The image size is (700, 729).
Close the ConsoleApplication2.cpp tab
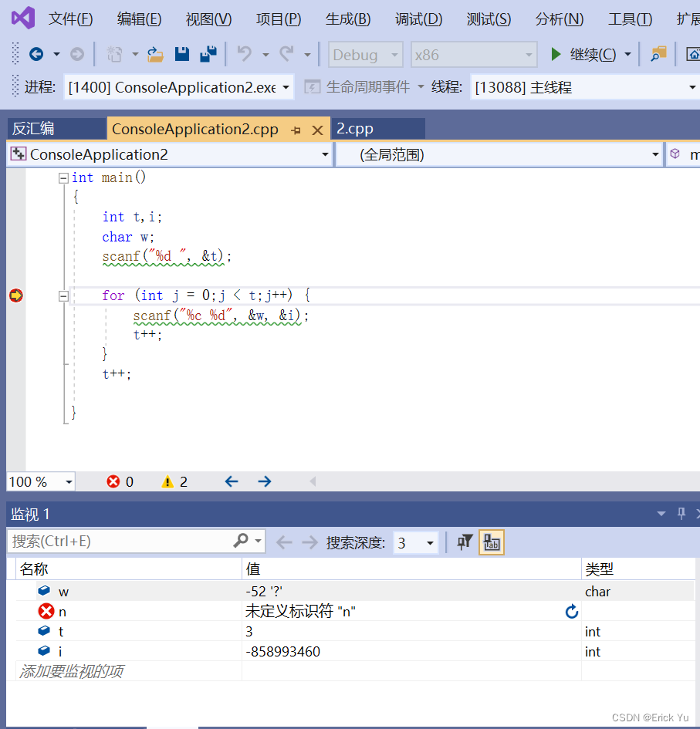(318, 130)
